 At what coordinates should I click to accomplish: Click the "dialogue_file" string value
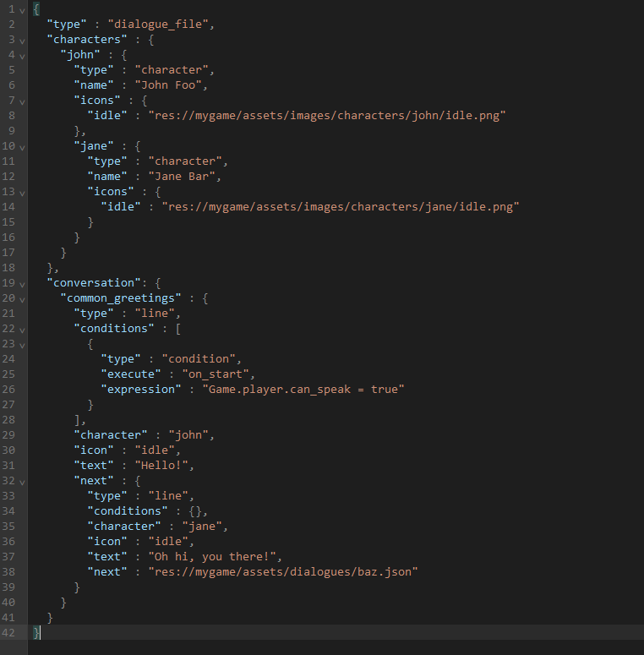pos(158,25)
